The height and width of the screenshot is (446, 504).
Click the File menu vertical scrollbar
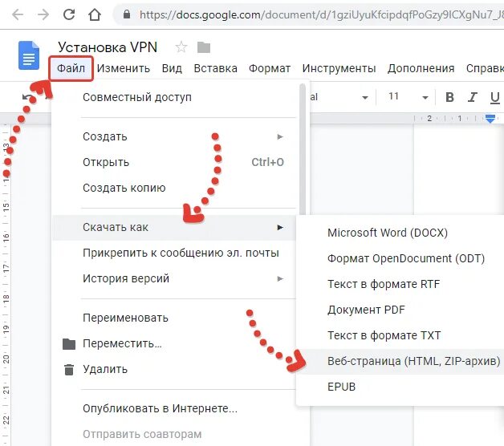tap(302, 148)
